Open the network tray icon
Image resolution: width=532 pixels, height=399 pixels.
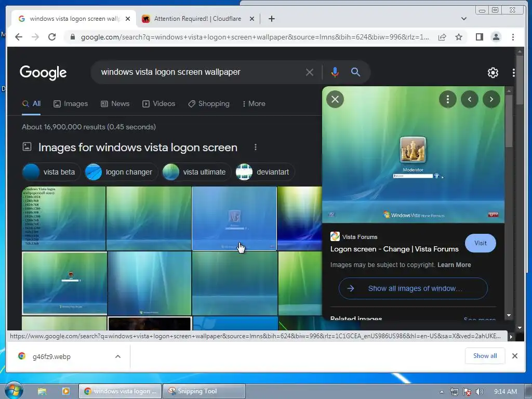click(x=454, y=392)
